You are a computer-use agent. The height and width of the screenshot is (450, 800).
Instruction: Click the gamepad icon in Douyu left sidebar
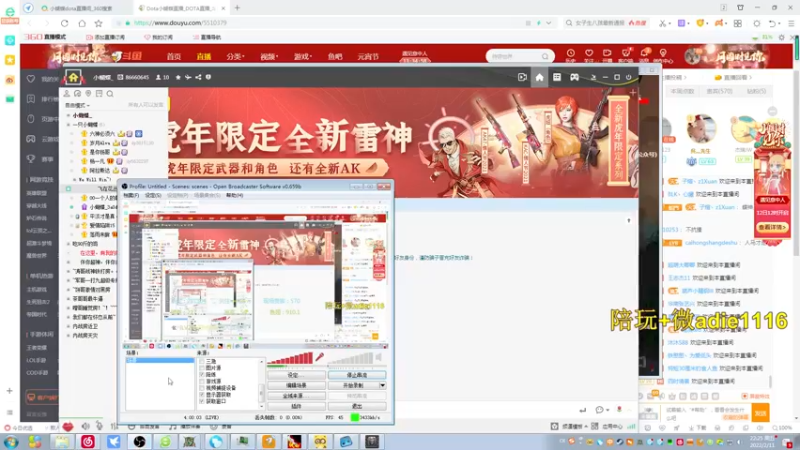pos(31,139)
